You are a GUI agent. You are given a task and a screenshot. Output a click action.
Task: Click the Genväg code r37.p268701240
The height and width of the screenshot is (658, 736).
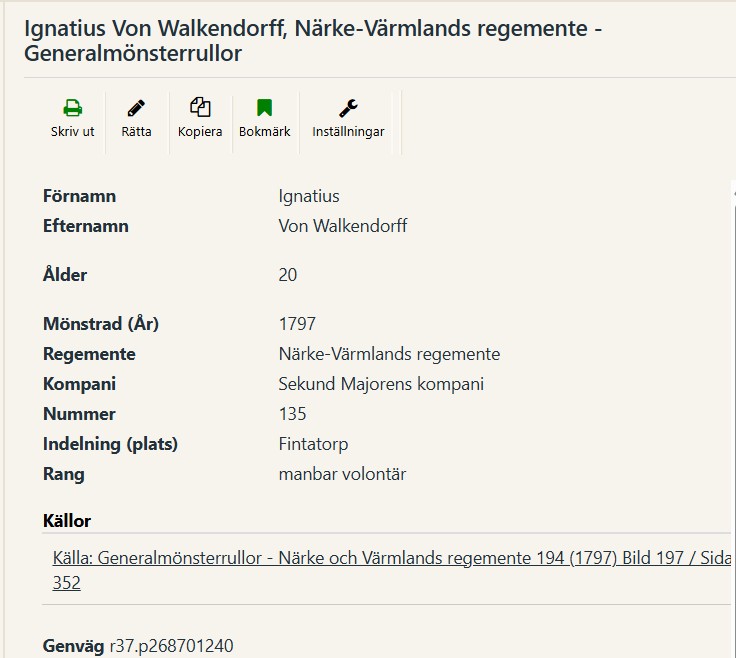[171, 646]
